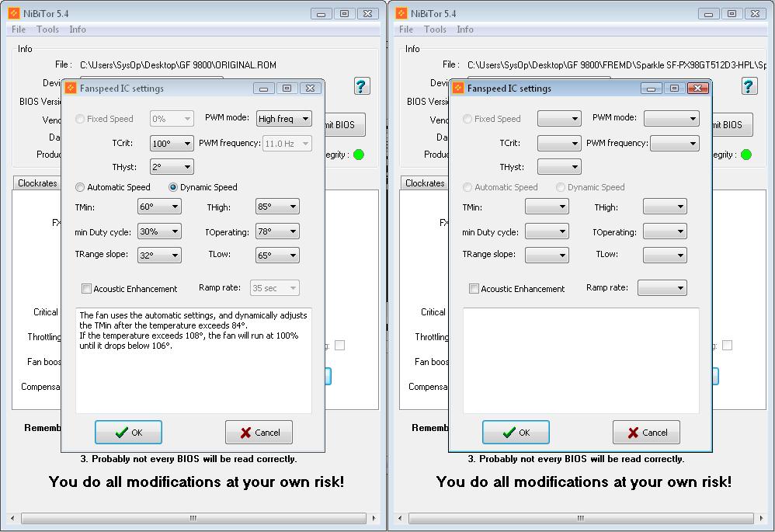Click horizontal scrollbar thumb in right window
Viewport: 775px width, 532px height.
581,518
